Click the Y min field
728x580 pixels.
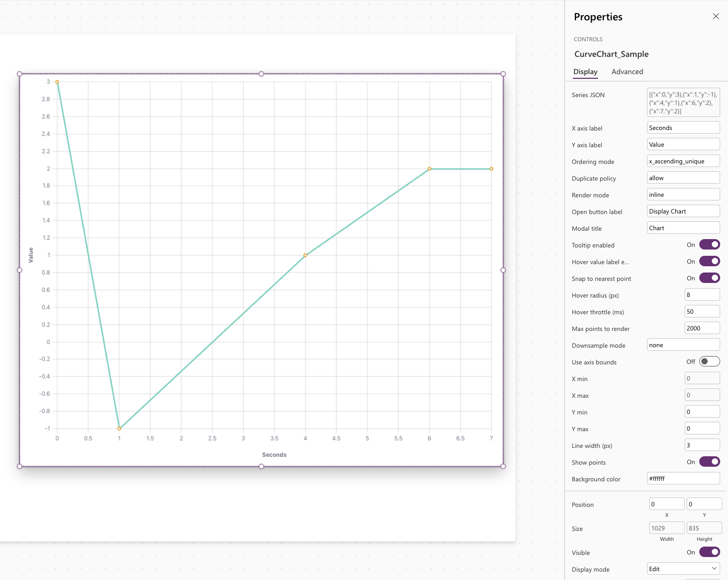(702, 411)
